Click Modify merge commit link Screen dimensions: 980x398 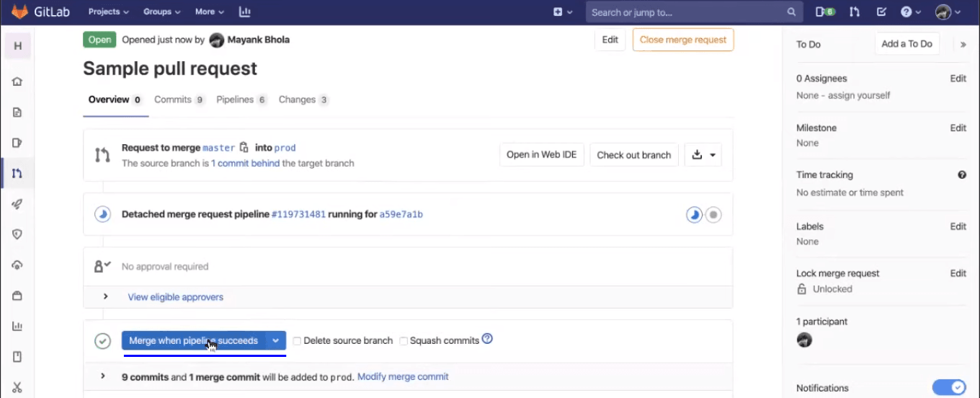click(403, 376)
